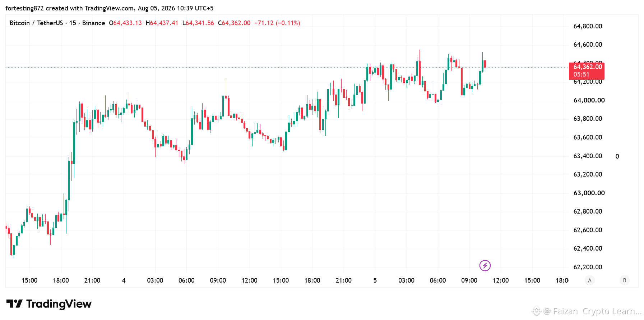Click the 64,800.00 price axis label

588,26
